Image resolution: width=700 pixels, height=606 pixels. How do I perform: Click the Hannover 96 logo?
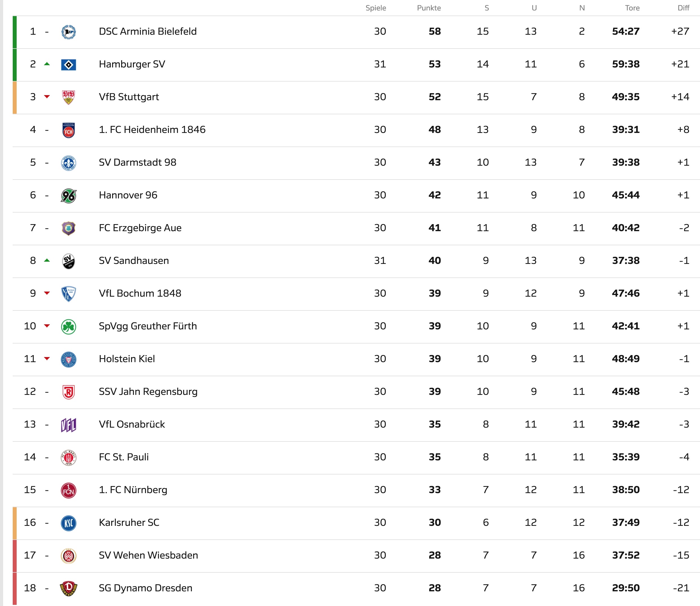68,196
